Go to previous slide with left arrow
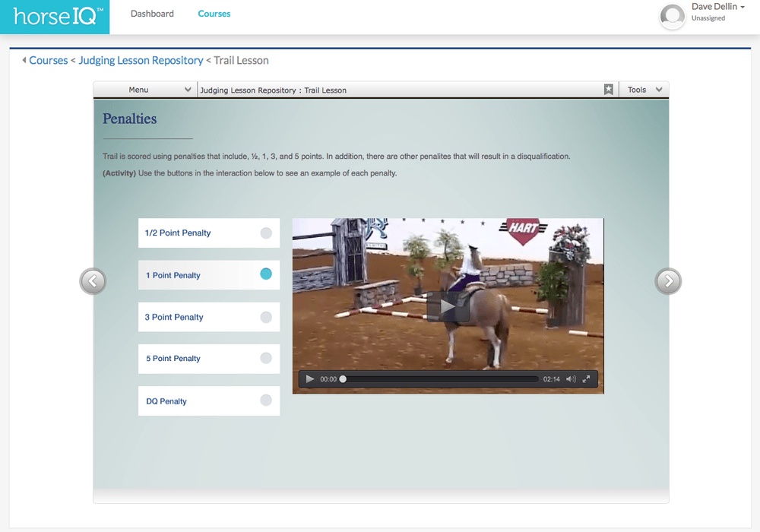 click(x=93, y=281)
